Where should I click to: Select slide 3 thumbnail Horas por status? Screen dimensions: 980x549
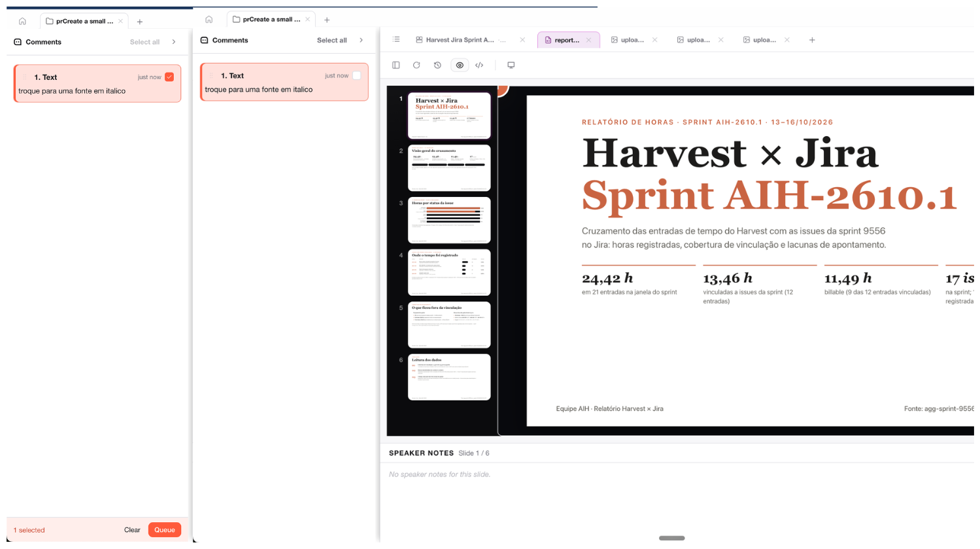point(449,220)
